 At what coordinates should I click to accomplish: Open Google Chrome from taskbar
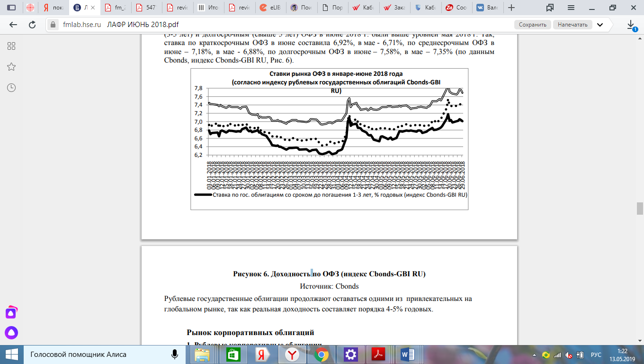[x=321, y=355]
